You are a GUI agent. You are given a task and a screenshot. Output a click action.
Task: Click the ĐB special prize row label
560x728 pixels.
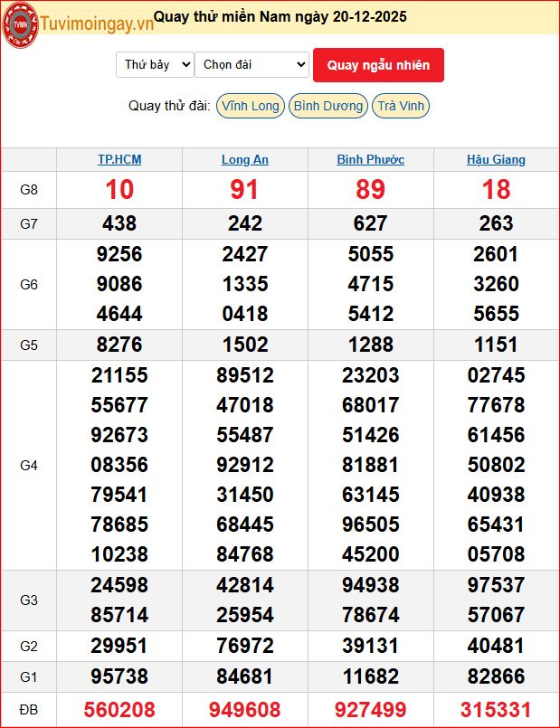pos(29,710)
